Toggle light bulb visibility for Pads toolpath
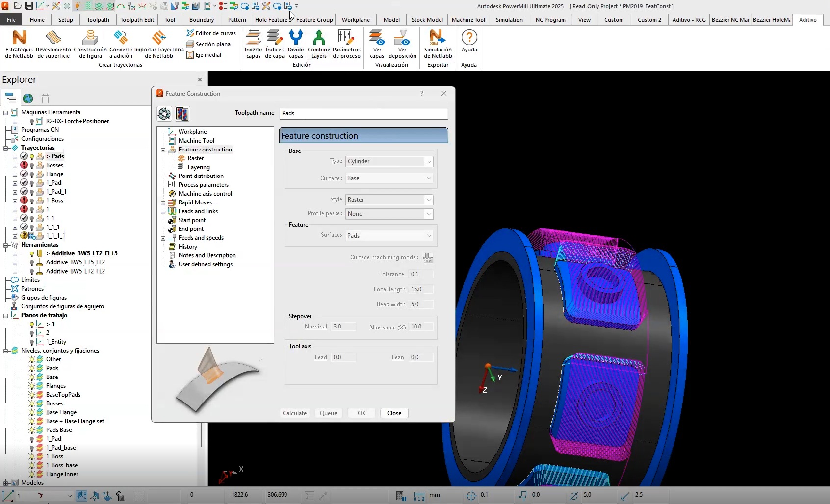Screen dimensions: 830x504 (x=32, y=157)
